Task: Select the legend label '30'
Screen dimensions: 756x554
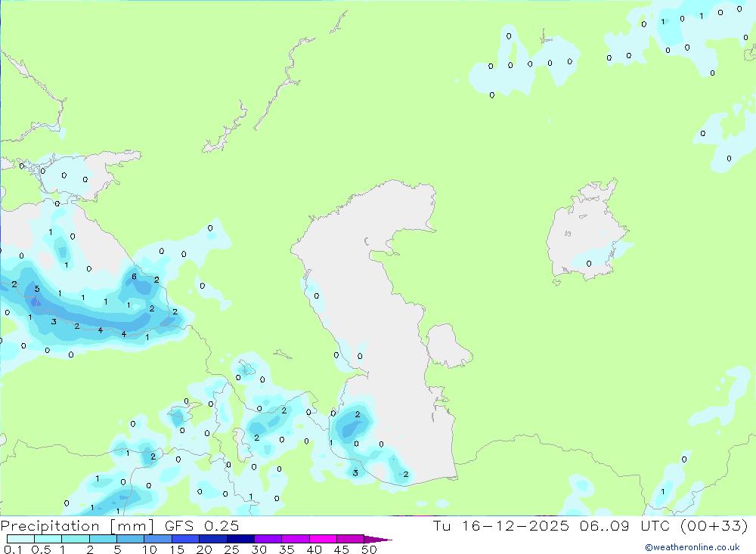Action: coord(259,549)
